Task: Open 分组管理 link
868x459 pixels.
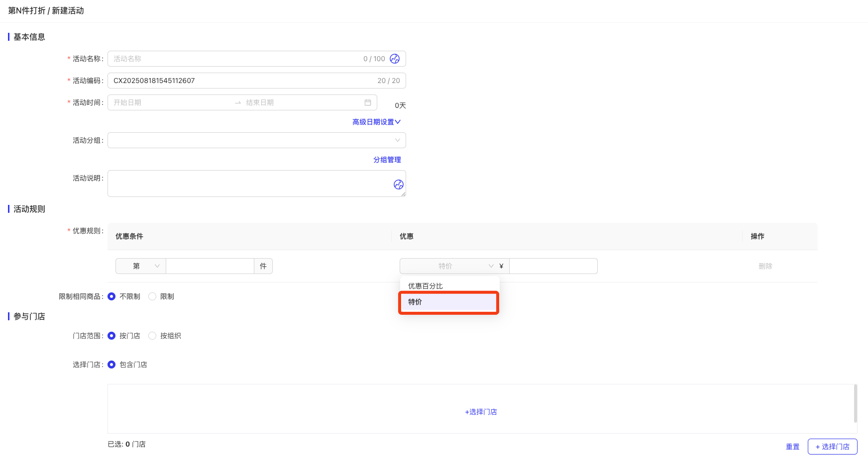Action: [387, 160]
